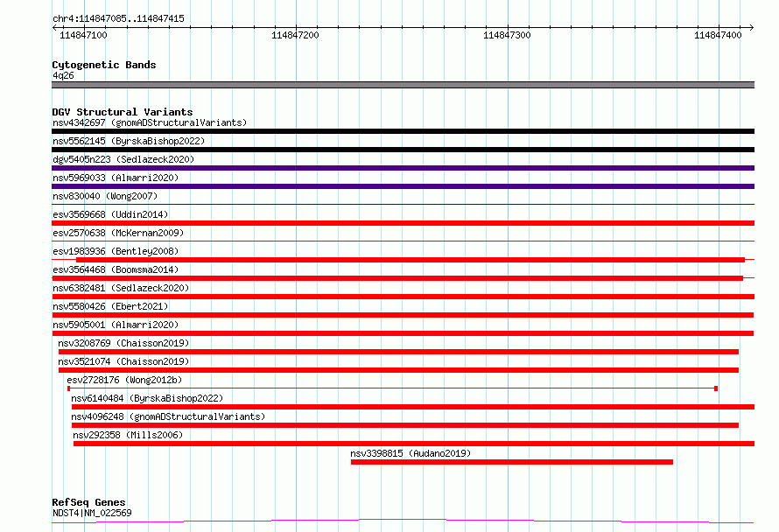The image size is (779, 532).
Task: Click the black nsv4342697 variant bar
Action: (403, 131)
